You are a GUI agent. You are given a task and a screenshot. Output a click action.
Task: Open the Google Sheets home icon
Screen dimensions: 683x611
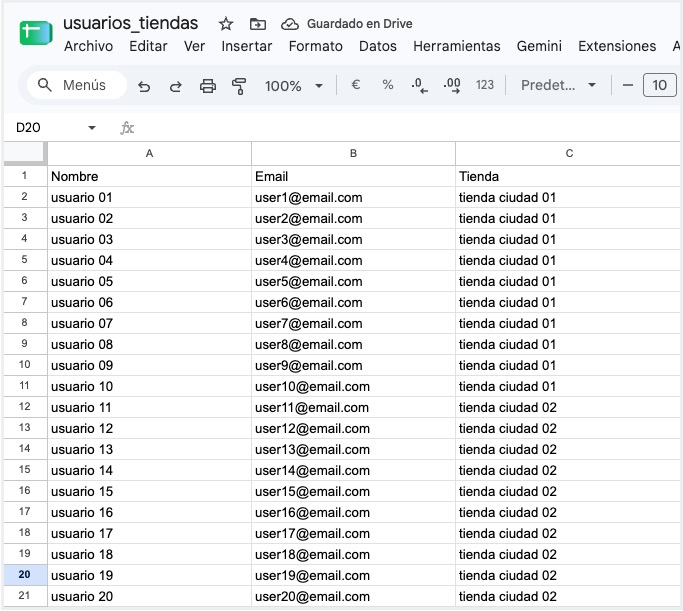(36, 33)
